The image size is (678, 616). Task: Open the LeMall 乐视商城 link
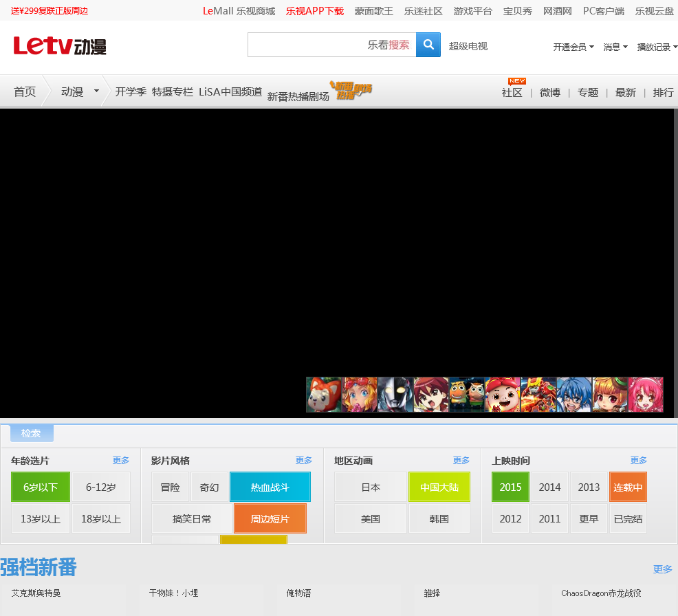(x=239, y=11)
